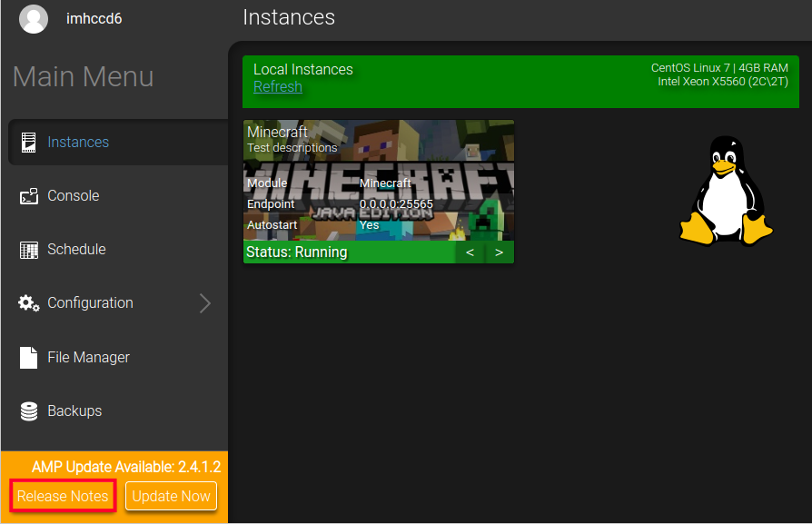Click the right arrow on the Minecraft instance
Image resolution: width=812 pixels, height=524 pixels.
pyautogui.click(x=499, y=252)
